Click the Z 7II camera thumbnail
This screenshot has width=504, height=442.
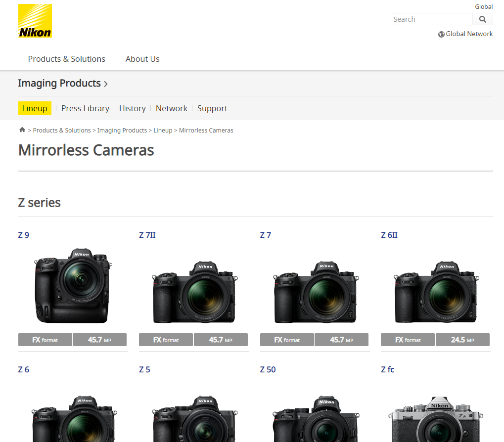194,292
